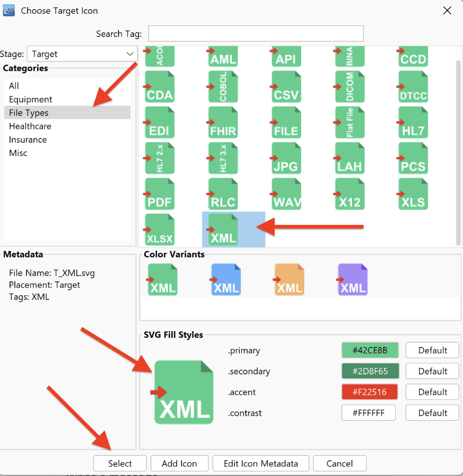The height and width of the screenshot is (476, 463).
Task: Pick the DTCC file icon
Action: 413,87
